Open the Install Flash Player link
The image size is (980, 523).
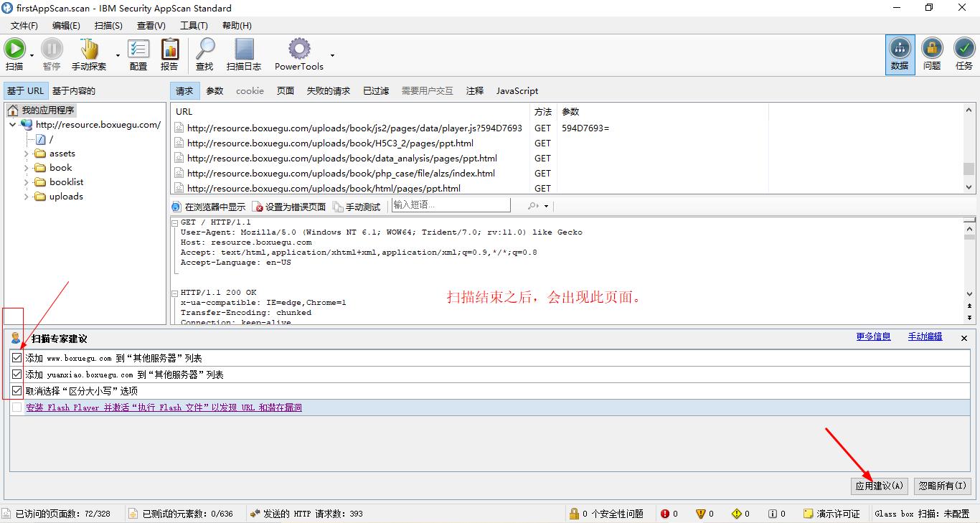[x=164, y=407]
